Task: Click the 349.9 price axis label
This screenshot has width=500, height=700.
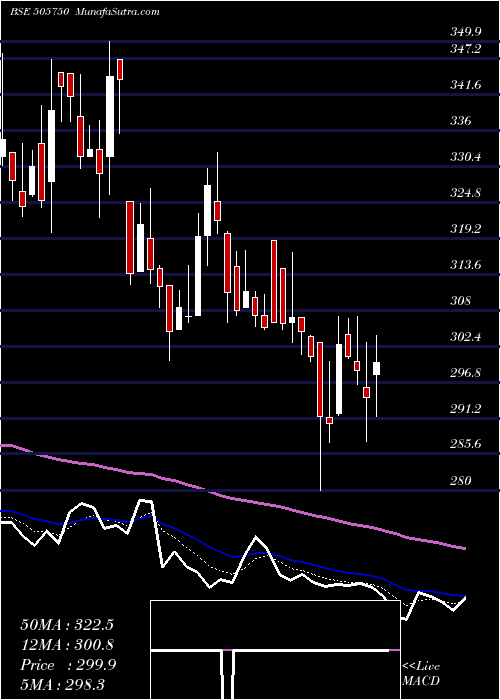Action: [x=466, y=32]
